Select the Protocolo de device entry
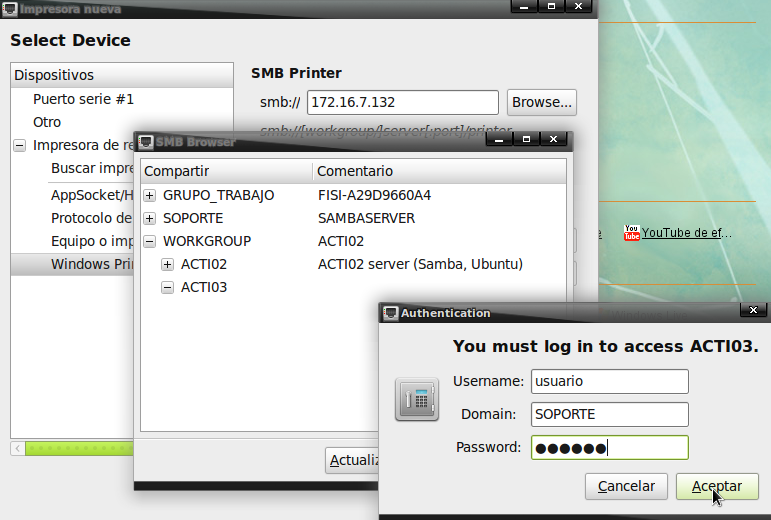771x520 pixels. point(92,218)
